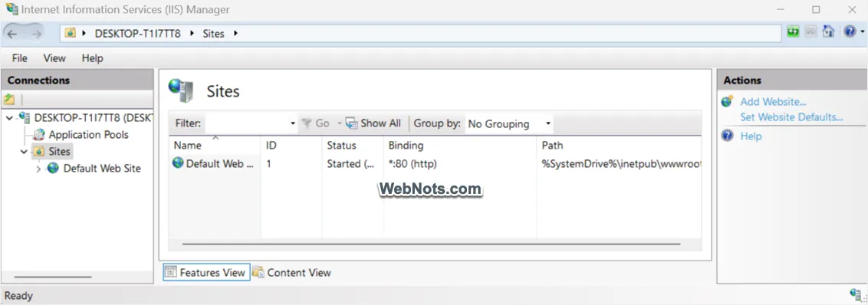Click the Default Web name cell in sites list
The image size is (868, 305).
(220, 164)
